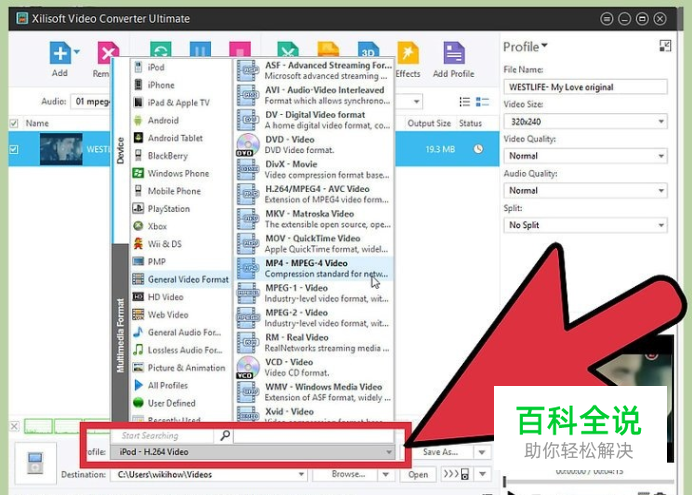Open Windows Phone category
This screenshot has width=692, height=495.
(181, 173)
